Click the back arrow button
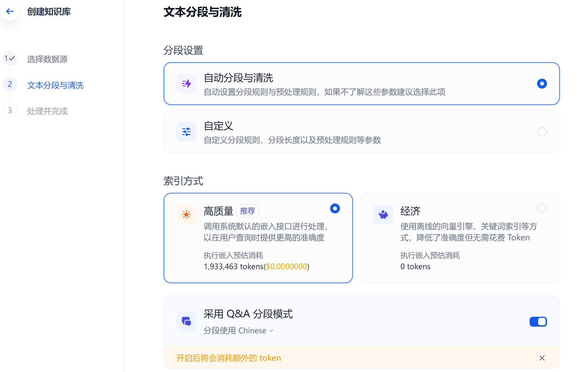The width and height of the screenshot is (588, 372). [10, 11]
